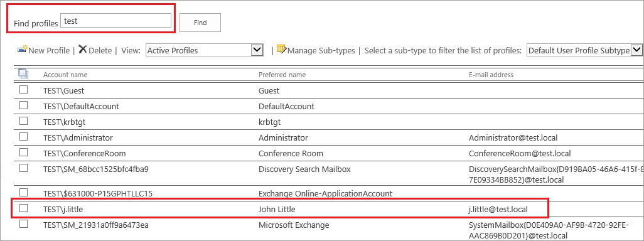Click the Manage Sub-types icon

(281, 50)
